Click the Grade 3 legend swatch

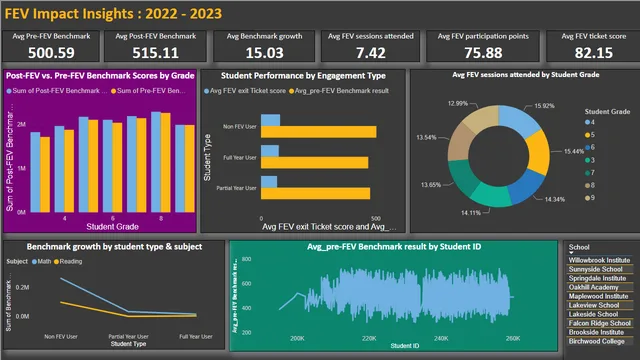(x=587, y=160)
